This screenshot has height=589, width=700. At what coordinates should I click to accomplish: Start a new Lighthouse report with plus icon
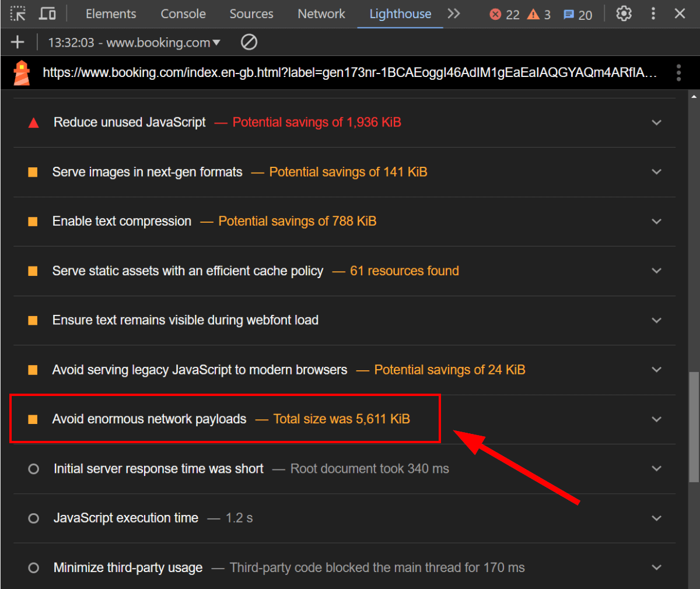coord(17,42)
